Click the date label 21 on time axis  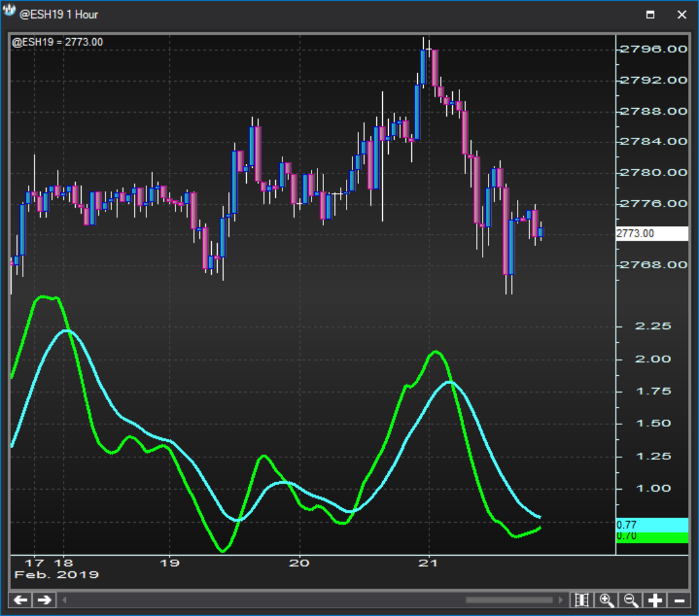pyautogui.click(x=428, y=563)
